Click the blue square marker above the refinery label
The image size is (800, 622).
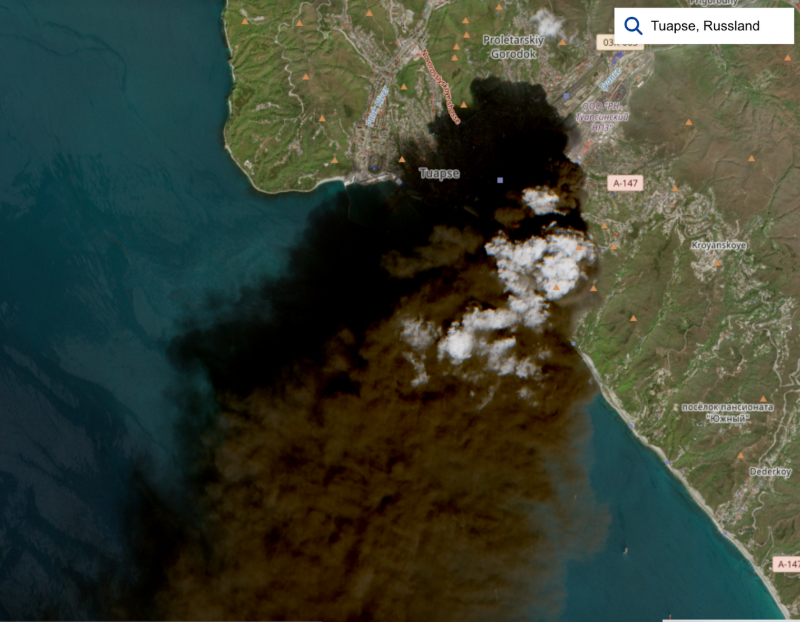567,96
